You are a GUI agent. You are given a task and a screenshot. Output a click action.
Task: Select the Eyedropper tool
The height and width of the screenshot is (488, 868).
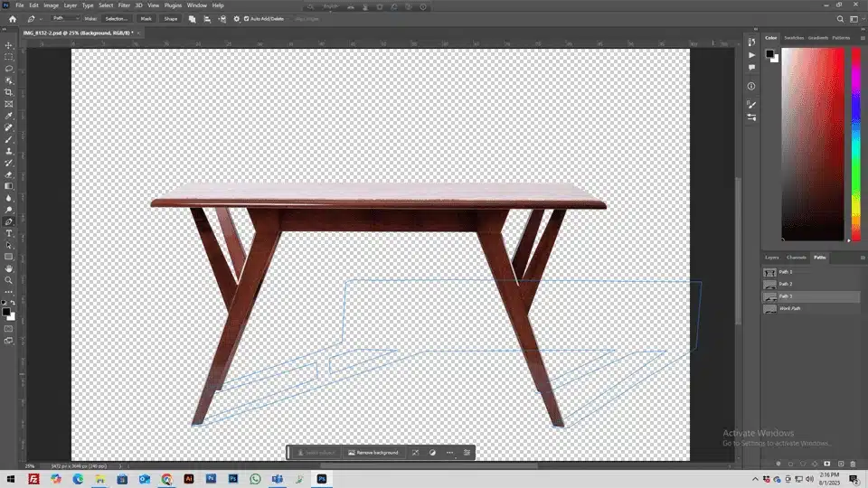pos(9,116)
